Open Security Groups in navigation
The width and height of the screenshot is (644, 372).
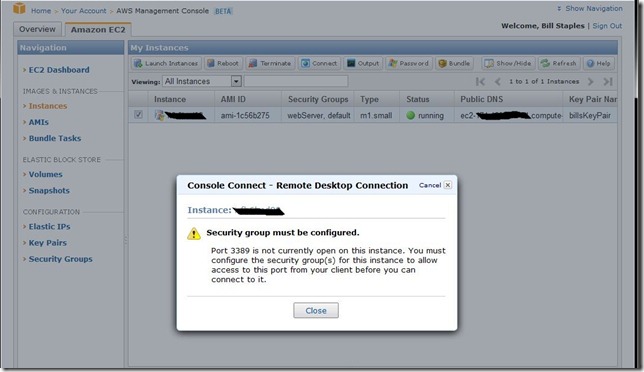[60, 259]
